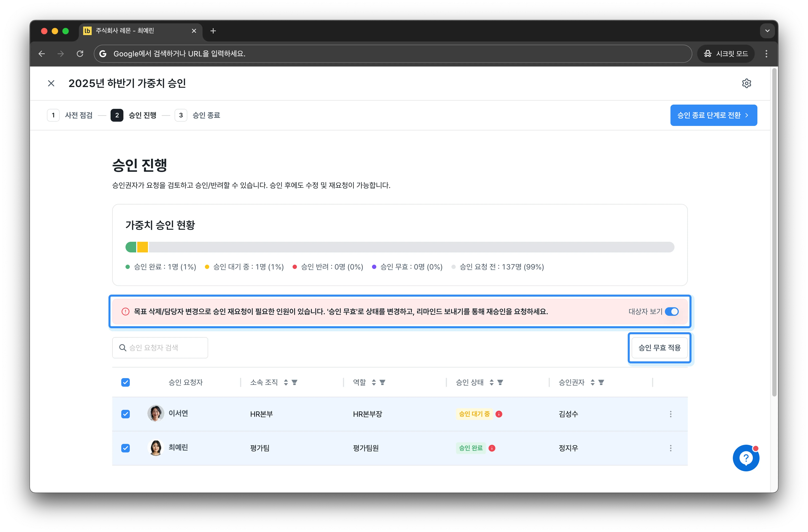Click the 시크릿 모드 incognito indicator
This screenshot has height=532, width=808.
click(725, 54)
